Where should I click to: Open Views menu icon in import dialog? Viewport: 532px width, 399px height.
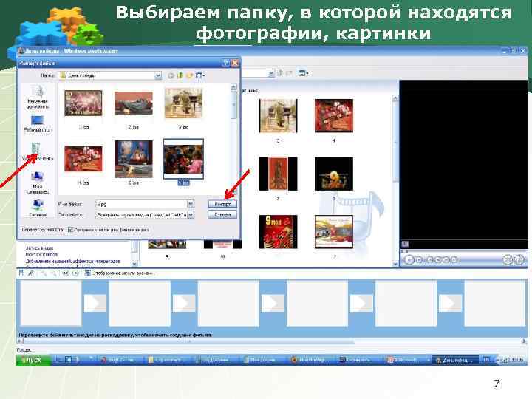[200, 75]
